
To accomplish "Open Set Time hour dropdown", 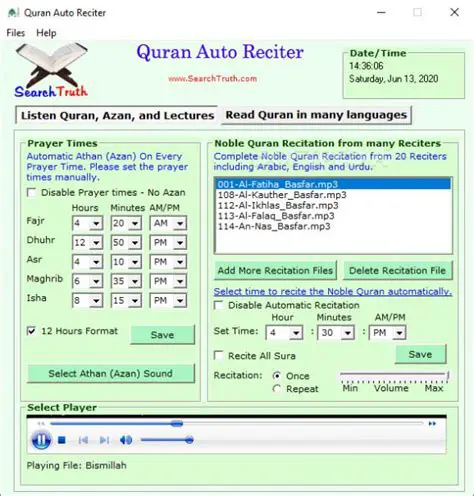I will click(x=296, y=333).
